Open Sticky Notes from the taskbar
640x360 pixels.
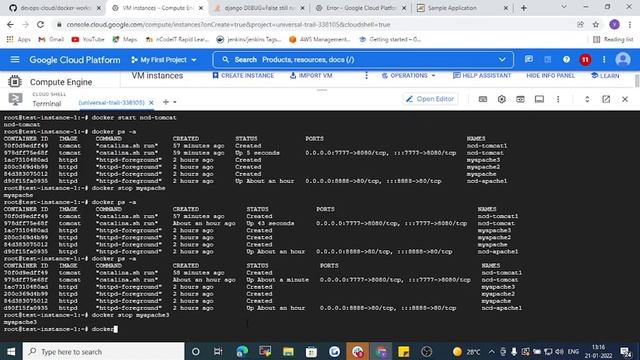tap(404, 351)
